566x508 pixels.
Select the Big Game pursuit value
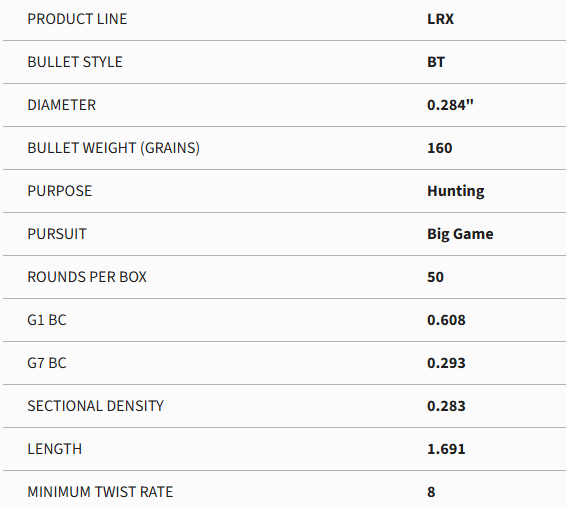[x=460, y=234]
